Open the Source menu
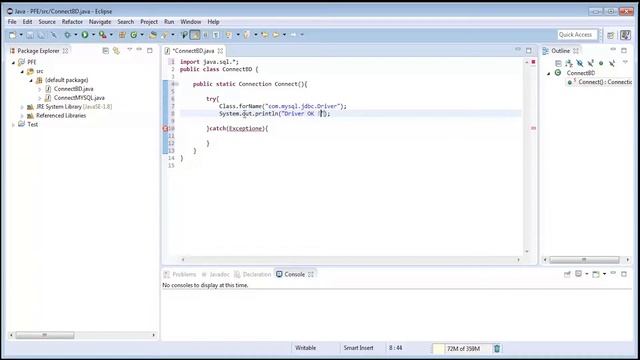Image resolution: width=640 pixels, height=360 pixels. click(47, 22)
